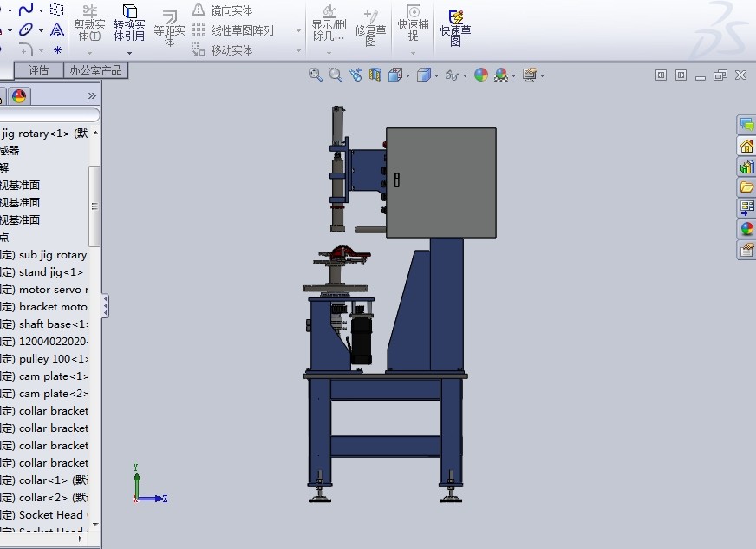Select the Ellipse sketch tool
This screenshot has height=549, width=756.
[25, 29]
